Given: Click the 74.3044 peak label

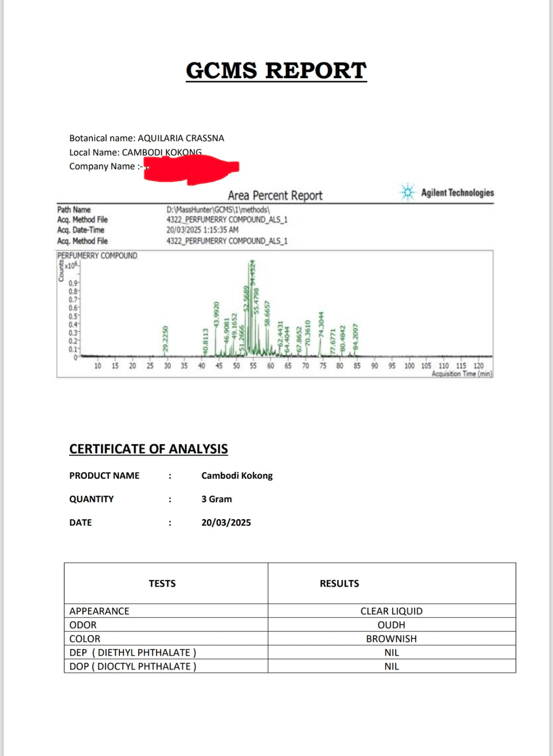Looking at the screenshot, I should (x=321, y=325).
